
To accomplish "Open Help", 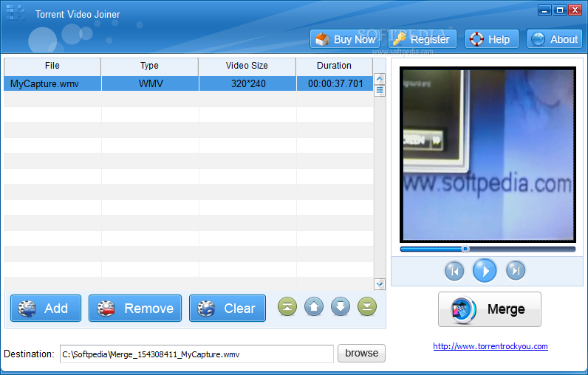I will tap(492, 39).
